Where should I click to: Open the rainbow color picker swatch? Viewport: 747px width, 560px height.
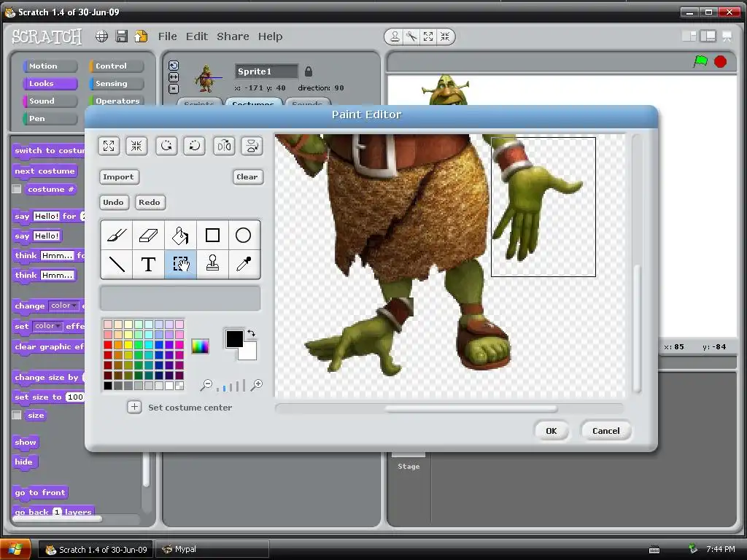(200, 346)
